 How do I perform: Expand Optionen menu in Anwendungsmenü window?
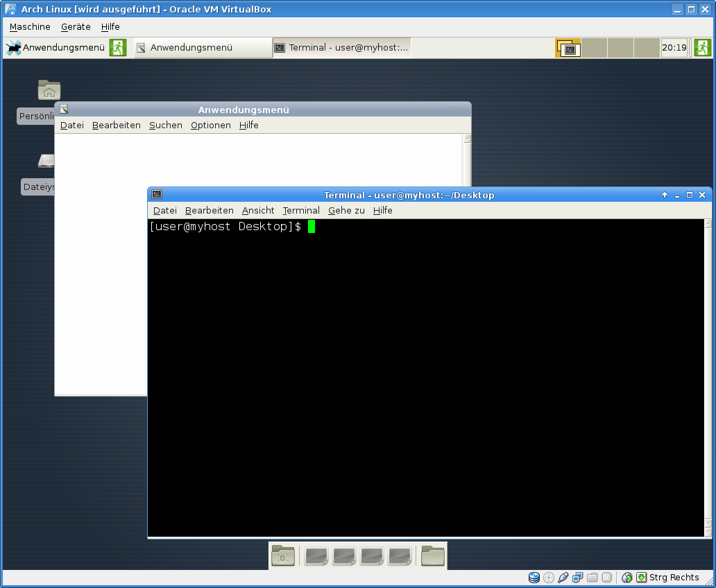pyautogui.click(x=211, y=126)
